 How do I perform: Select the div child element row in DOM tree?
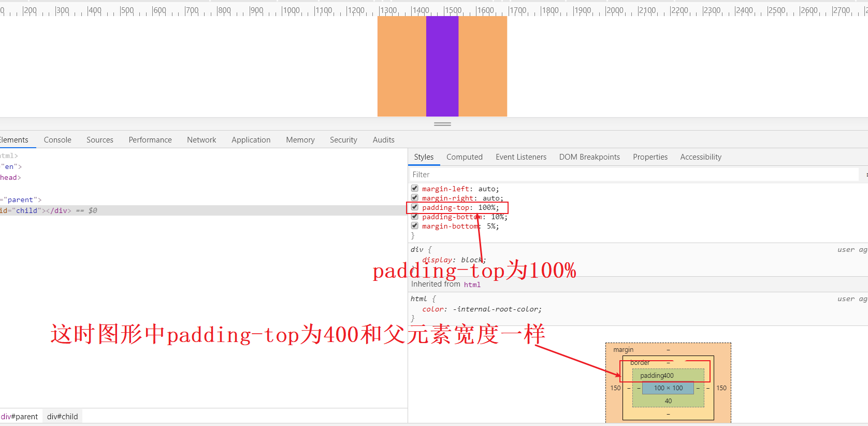[204, 210]
